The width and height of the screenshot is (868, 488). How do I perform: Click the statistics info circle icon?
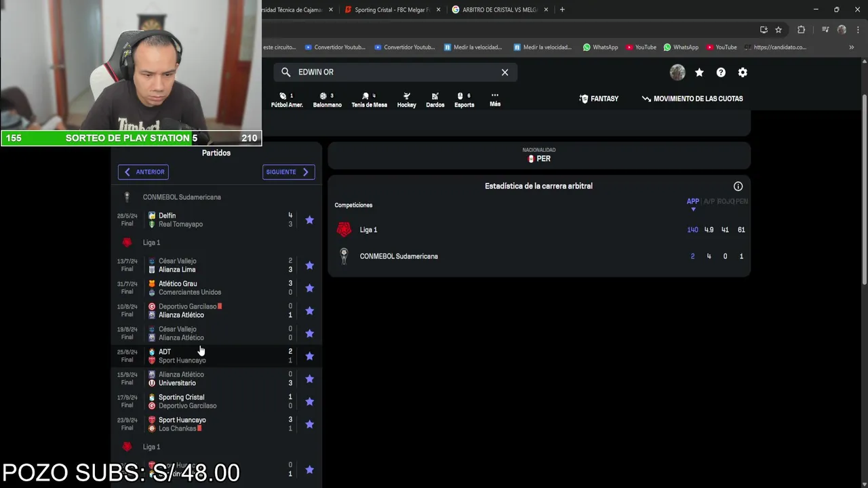pos(738,186)
